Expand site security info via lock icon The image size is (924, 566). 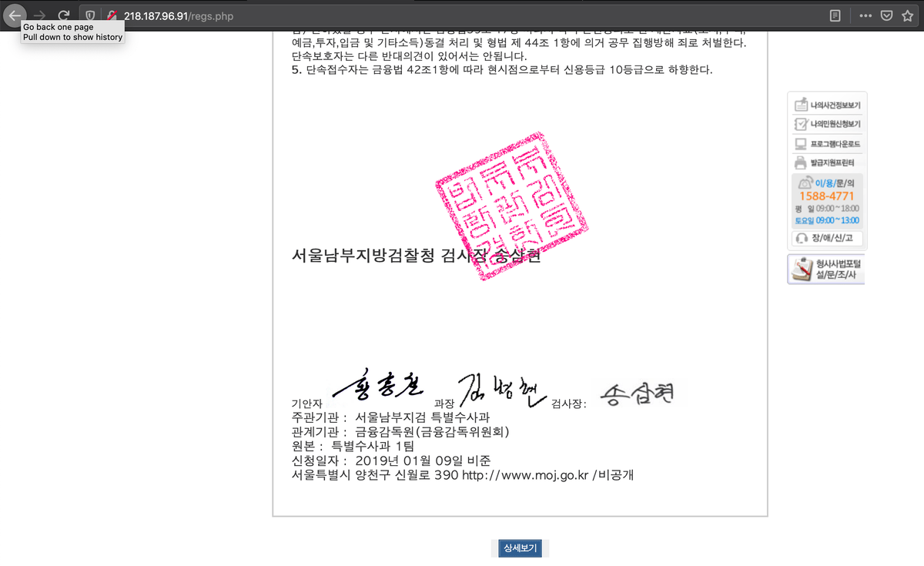110,15
